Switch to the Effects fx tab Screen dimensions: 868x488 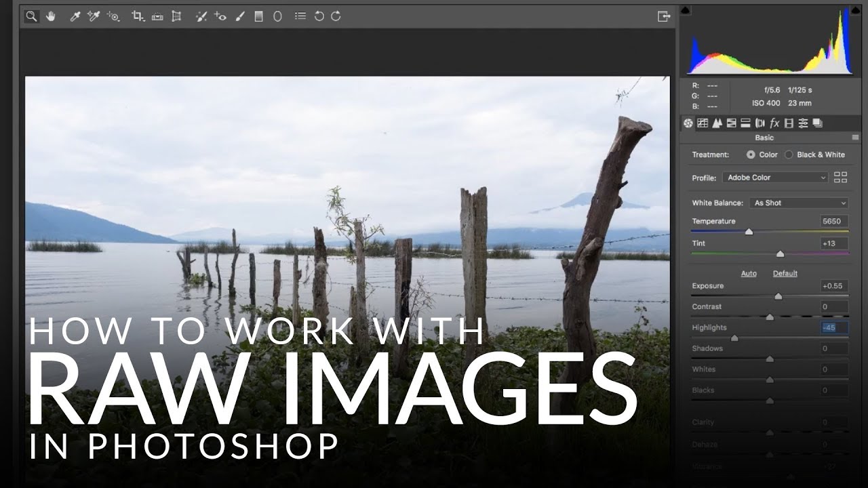(x=774, y=123)
